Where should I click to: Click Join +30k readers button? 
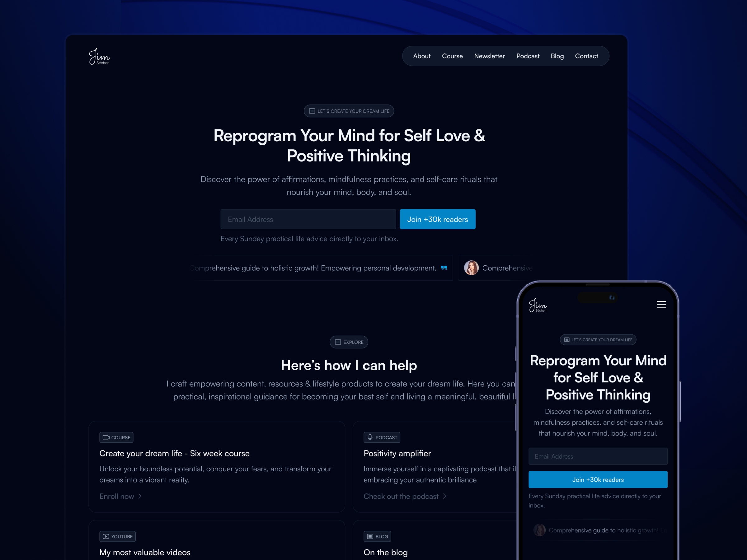pos(438,219)
